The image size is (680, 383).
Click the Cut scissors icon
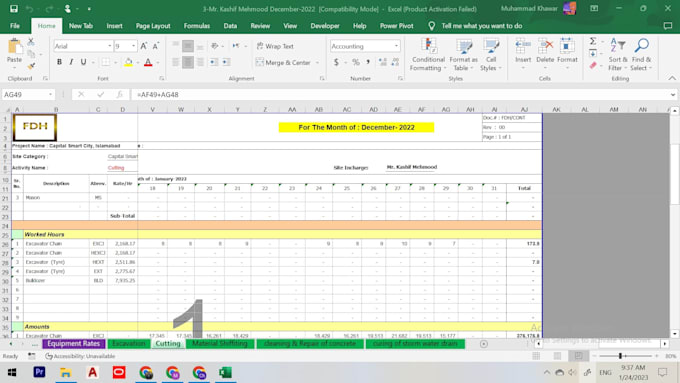pos(31,43)
